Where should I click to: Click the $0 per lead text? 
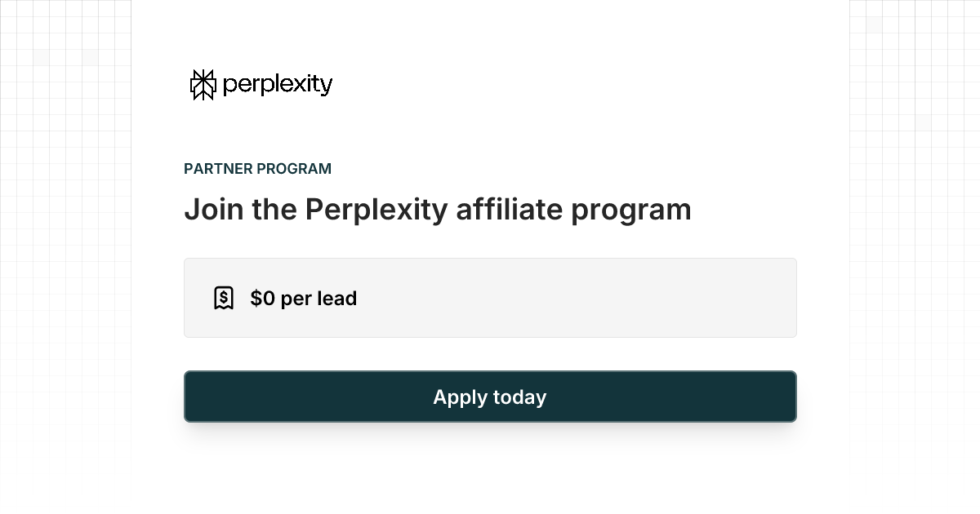click(303, 299)
